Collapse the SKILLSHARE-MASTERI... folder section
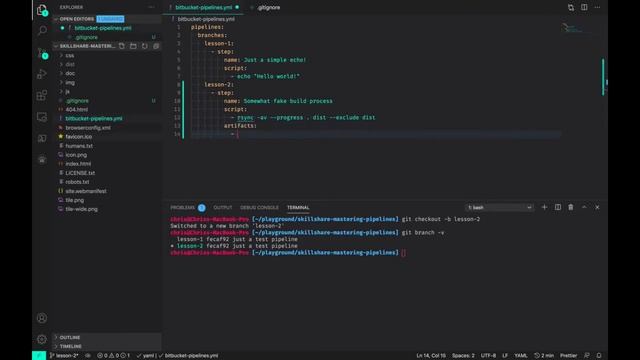This screenshot has height=360, width=640. tap(87, 46)
